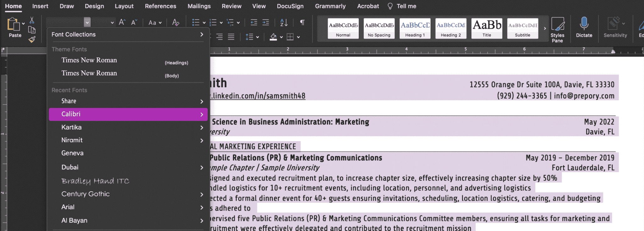644x231 pixels.
Task: Toggle justify text alignment
Action: click(x=231, y=37)
